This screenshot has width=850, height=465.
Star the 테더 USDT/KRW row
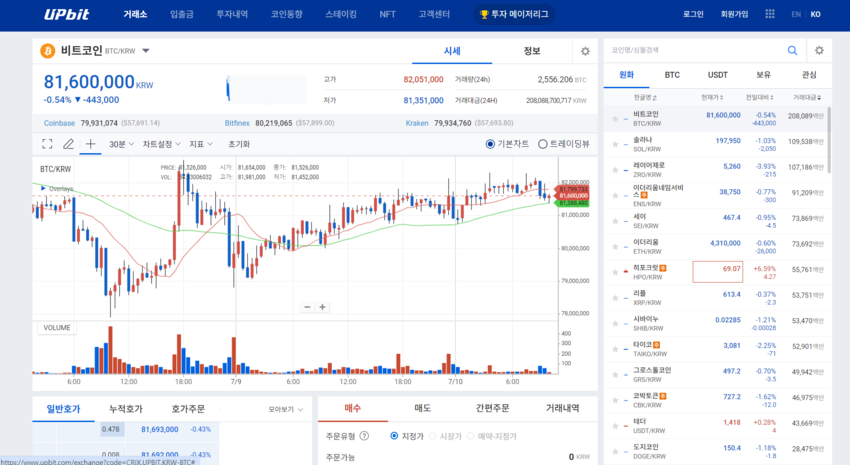615,426
